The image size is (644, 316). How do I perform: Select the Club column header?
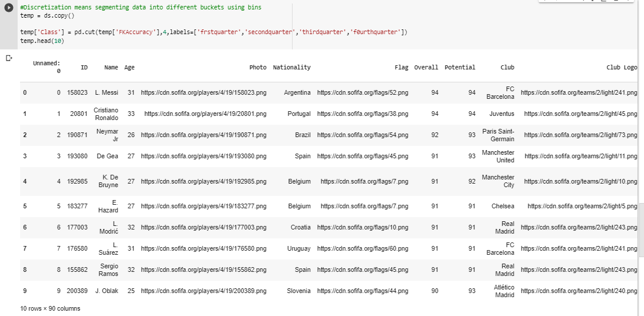[x=507, y=67]
